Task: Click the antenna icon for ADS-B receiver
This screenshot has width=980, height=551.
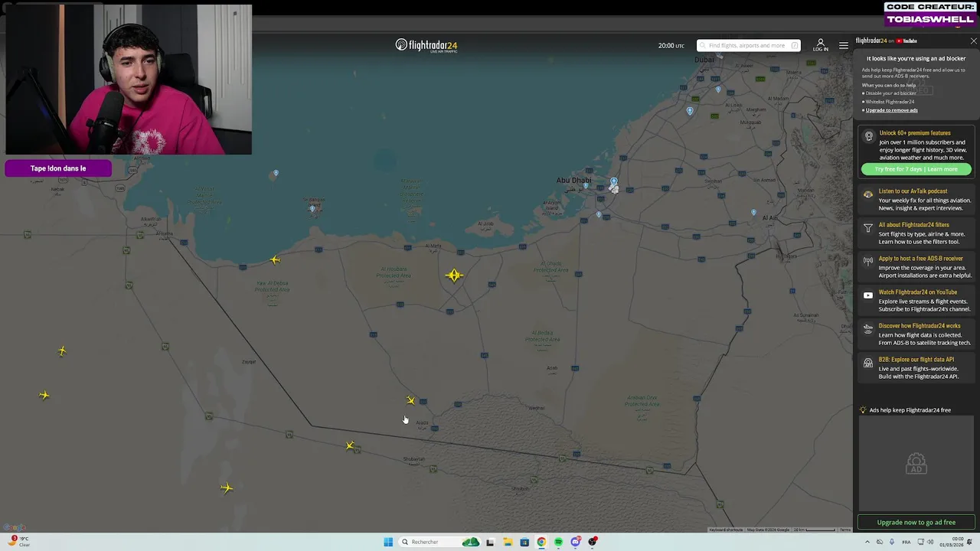Action: click(867, 262)
